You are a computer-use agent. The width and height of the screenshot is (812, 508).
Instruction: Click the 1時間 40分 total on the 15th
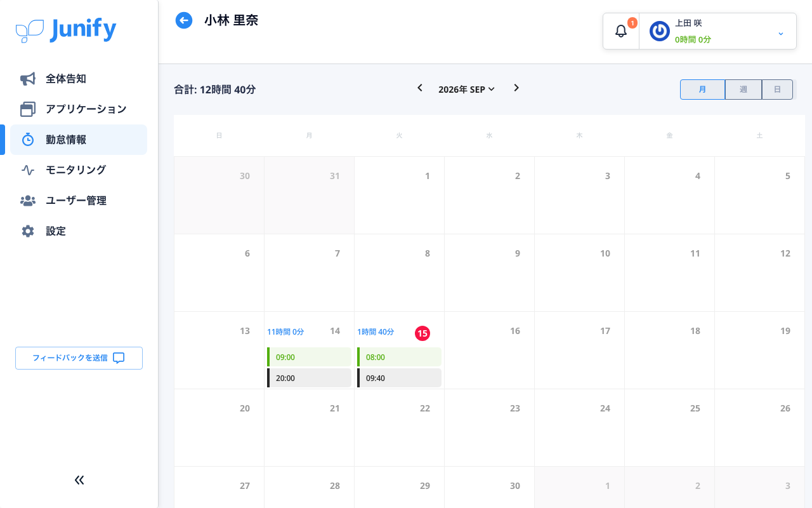point(376,331)
